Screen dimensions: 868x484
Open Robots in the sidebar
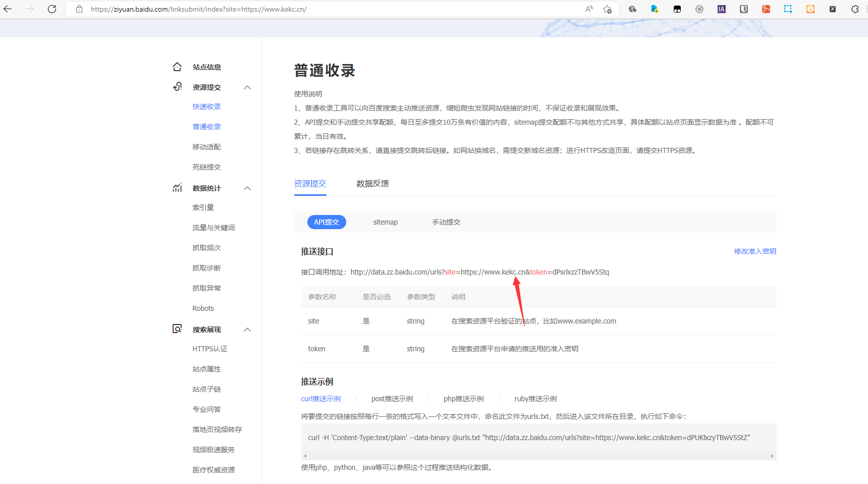click(203, 308)
